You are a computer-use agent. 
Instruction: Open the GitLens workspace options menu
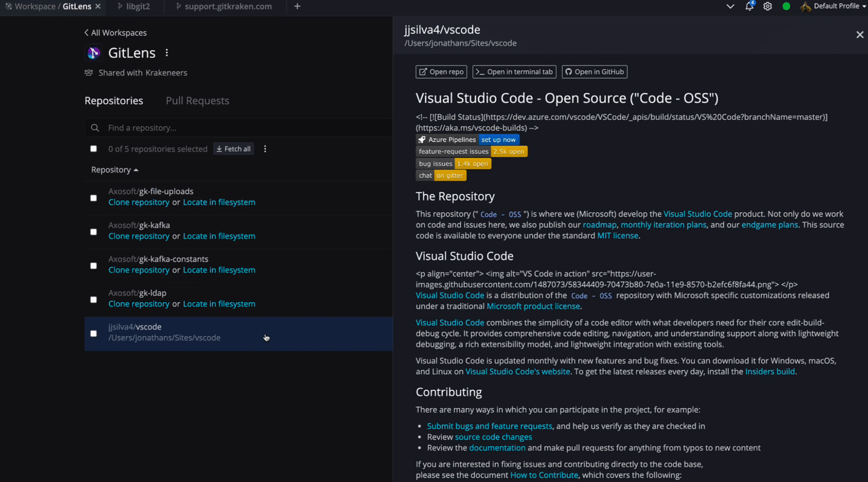tap(167, 53)
